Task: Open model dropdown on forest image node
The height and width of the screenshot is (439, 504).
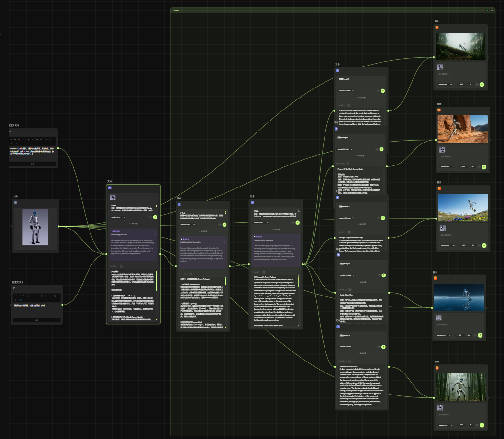Action: tap(445, 84)
